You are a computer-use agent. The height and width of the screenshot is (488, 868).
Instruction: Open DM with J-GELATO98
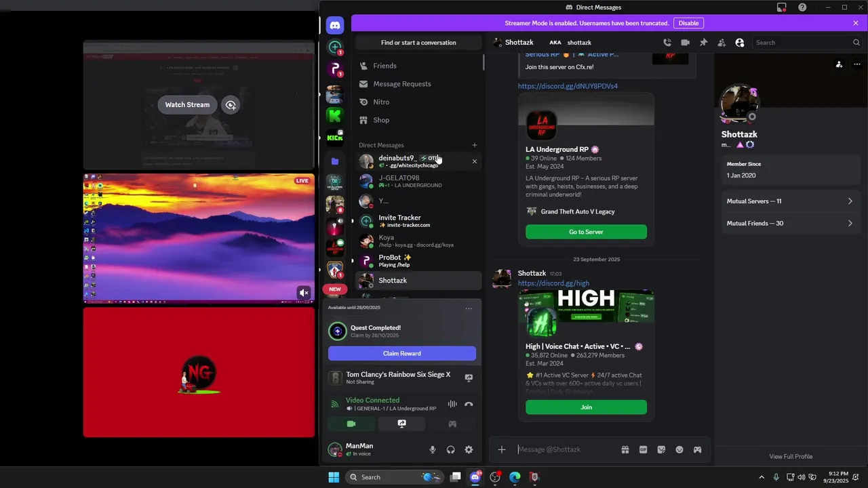point(418,181)
